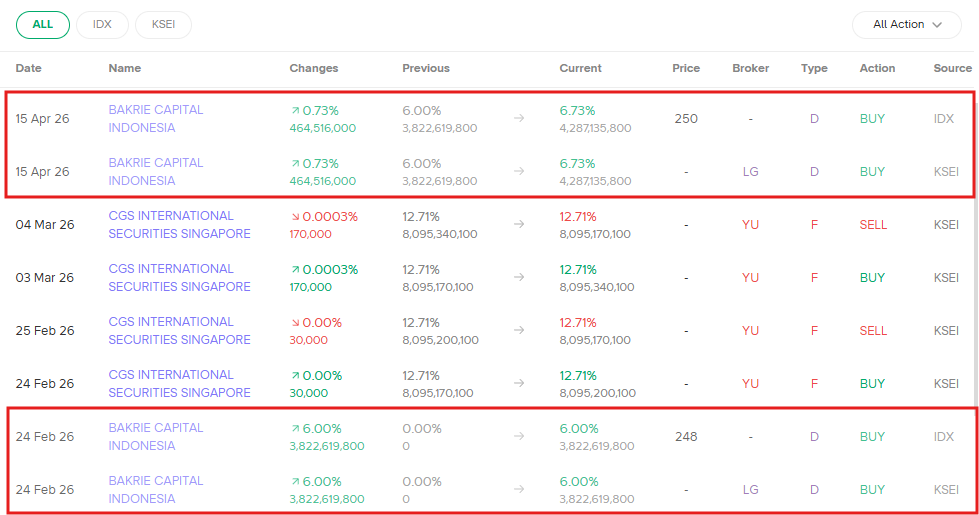Click the Changes column header
The width and height of the screenshot is (979, 515).
(313, 68)
